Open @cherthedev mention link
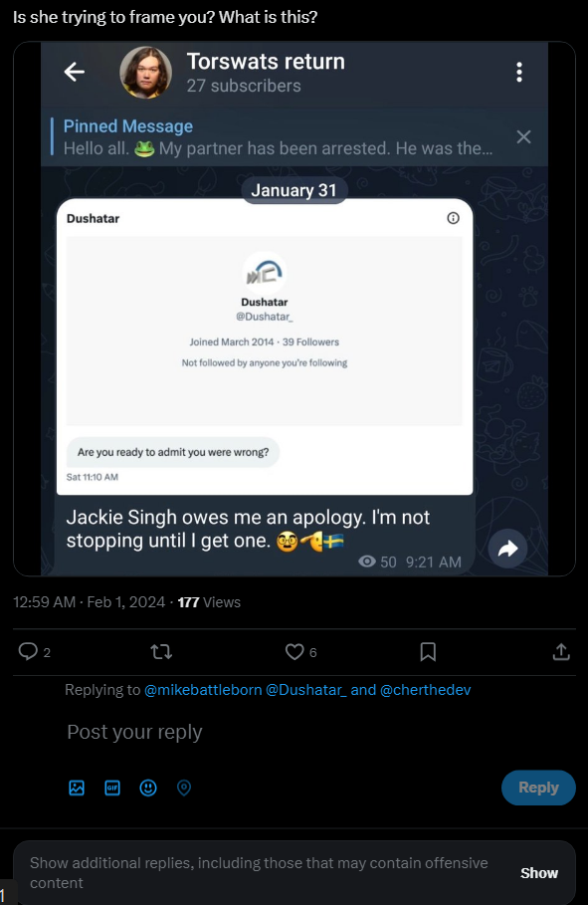Image resolution: width=588 pixels, height=905 pixels. click(425, 690)
